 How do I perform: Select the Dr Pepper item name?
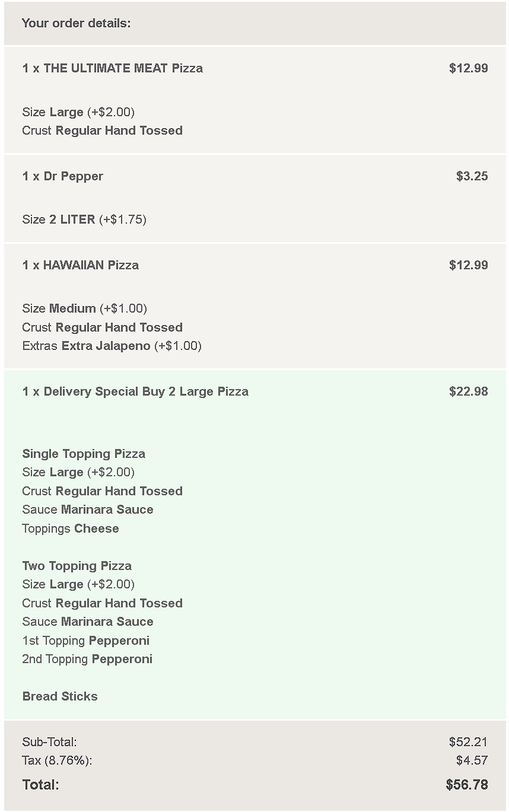tap(62, 176)
